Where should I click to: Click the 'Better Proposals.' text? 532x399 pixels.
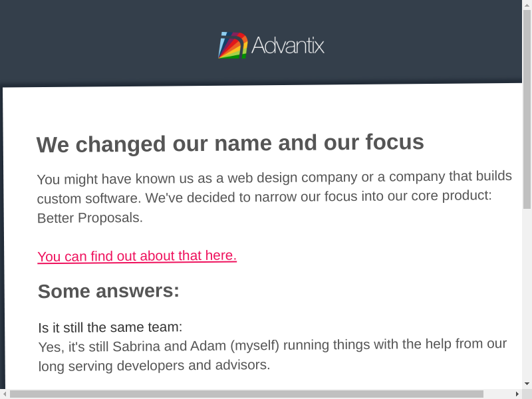click(90, 217)
